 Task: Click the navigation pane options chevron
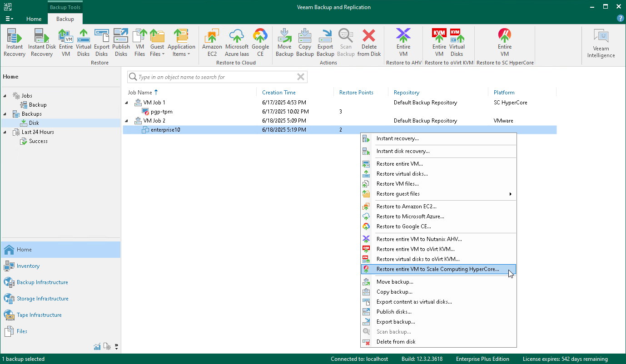coord(116,347)
